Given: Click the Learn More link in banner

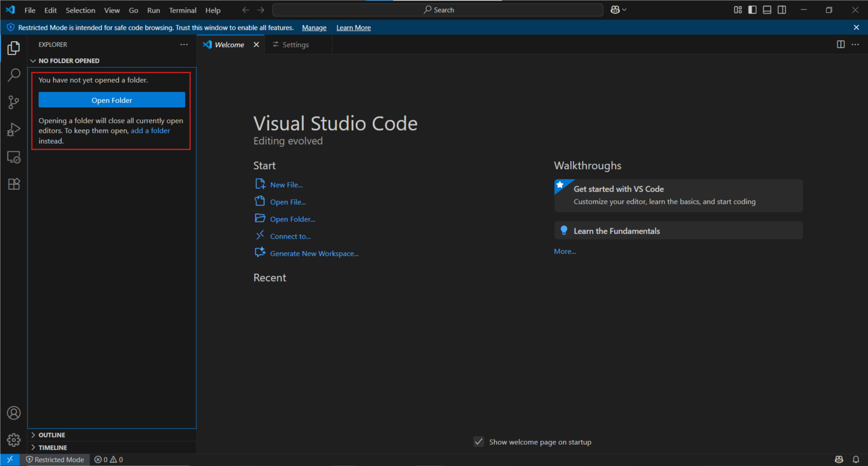Looking at the screenshot, I should (x=353, y=28).
